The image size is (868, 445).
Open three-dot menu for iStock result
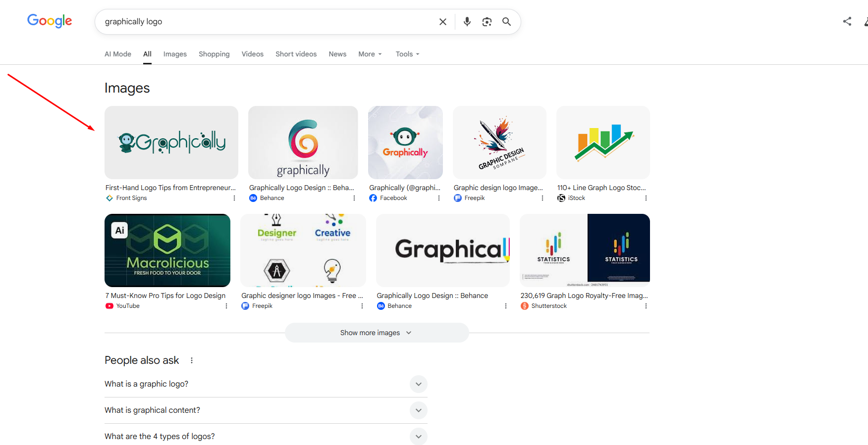tap(646, 198)
